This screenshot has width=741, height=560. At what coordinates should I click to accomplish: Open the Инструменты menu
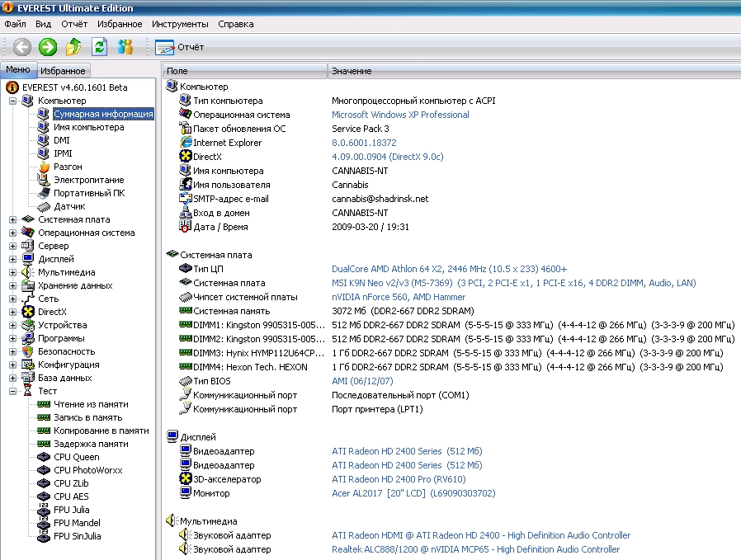180,24
